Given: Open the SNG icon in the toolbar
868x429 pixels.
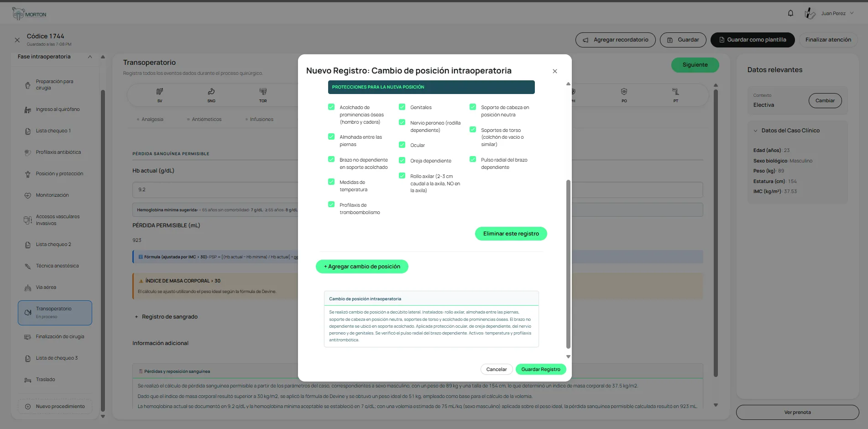Looking at the screenshot, I should (x=211, y=92).
